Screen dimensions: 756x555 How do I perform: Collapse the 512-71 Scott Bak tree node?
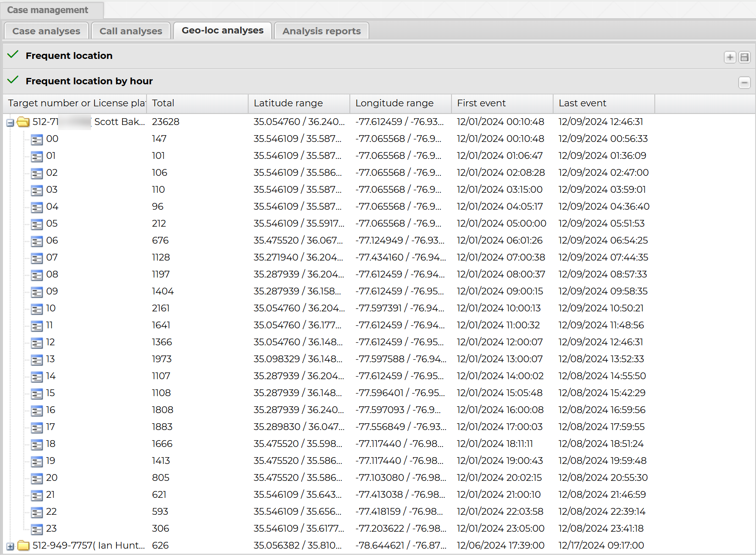point(10,123)
